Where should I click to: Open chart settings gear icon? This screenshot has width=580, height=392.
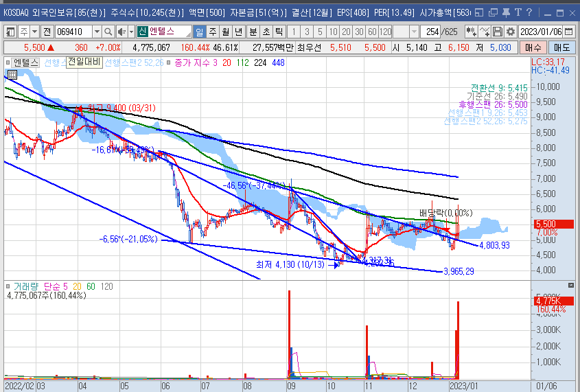click(511, 32)
